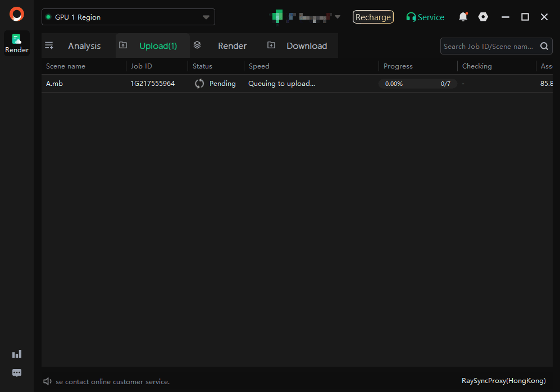Select the A.mb job row

[84, 84]
